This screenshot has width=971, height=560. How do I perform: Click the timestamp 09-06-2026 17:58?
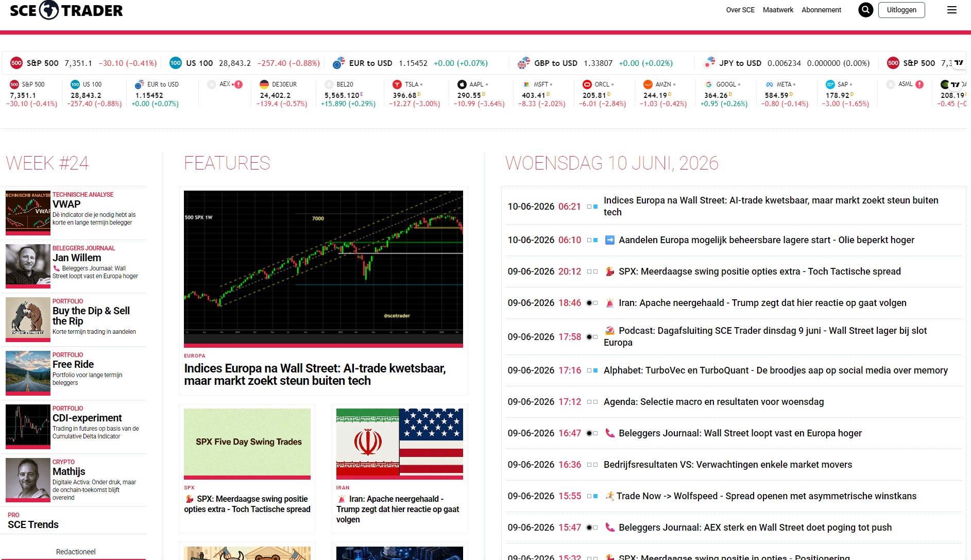click(544, 337)
